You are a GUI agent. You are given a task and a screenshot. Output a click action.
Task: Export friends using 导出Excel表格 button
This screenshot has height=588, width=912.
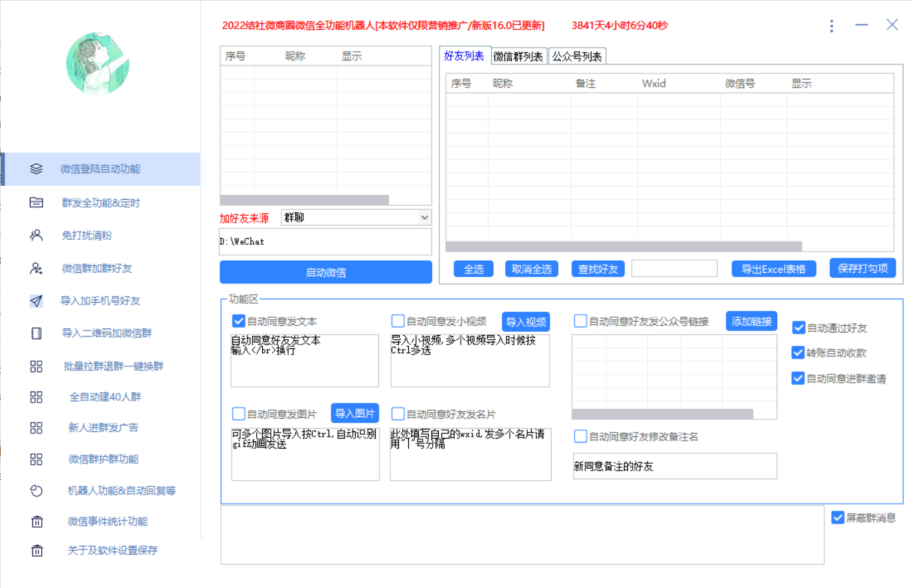tap(773, 268)
